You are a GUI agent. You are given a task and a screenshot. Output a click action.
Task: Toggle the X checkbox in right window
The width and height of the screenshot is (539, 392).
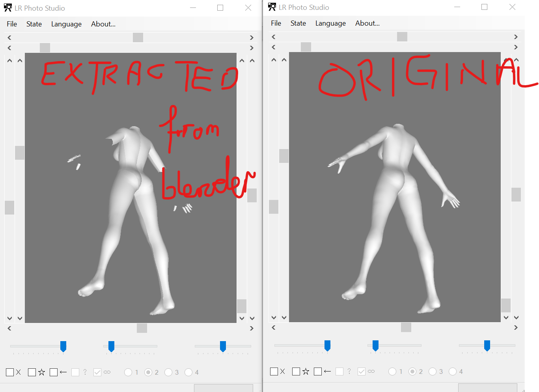click(x=274, y=371)
